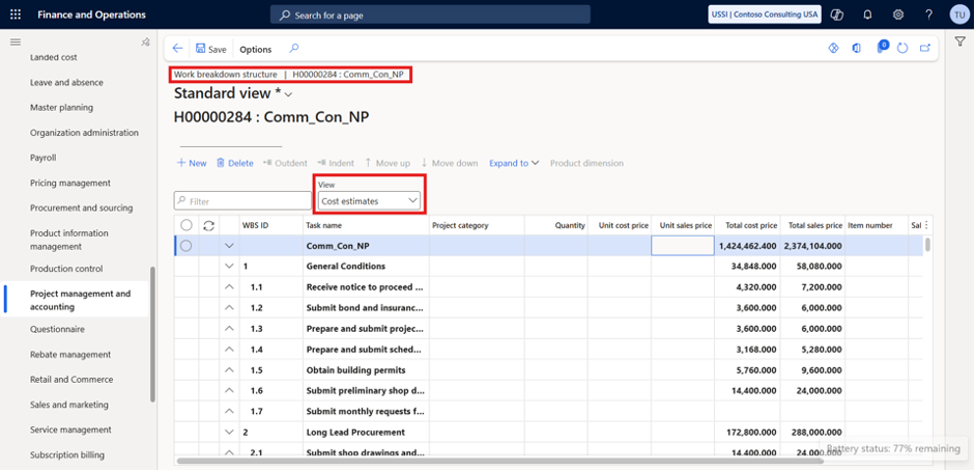Viewport: 977px width, 472px height.
Task: Click Task name column header
Action: coord(324,225)
